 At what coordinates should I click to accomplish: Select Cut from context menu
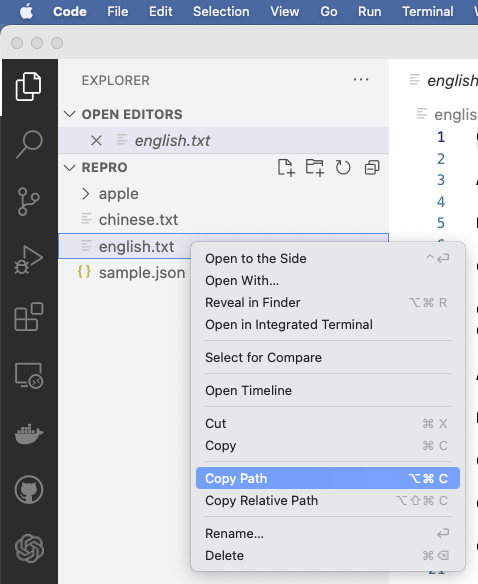click(x=328, y=423)
